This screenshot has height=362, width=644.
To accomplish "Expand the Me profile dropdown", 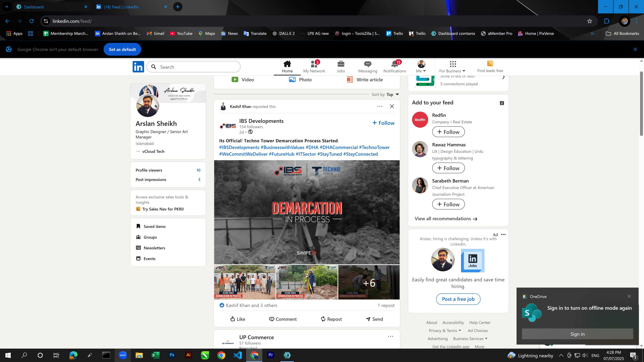I will [421, 67].
